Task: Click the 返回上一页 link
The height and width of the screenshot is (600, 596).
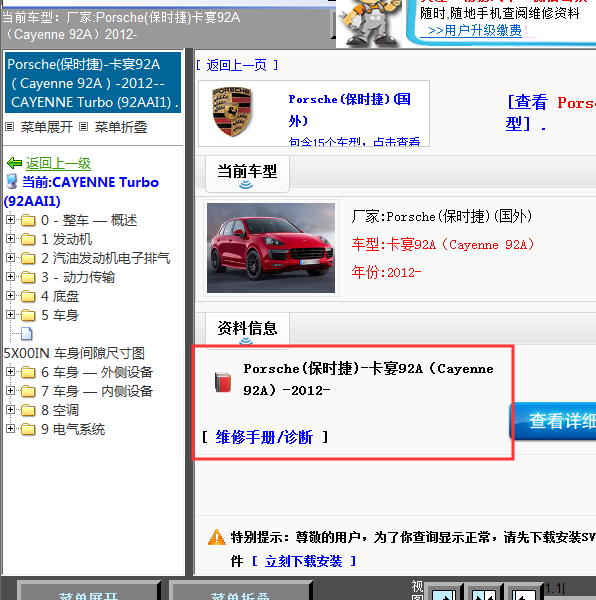Action: (x=237, y=65)
